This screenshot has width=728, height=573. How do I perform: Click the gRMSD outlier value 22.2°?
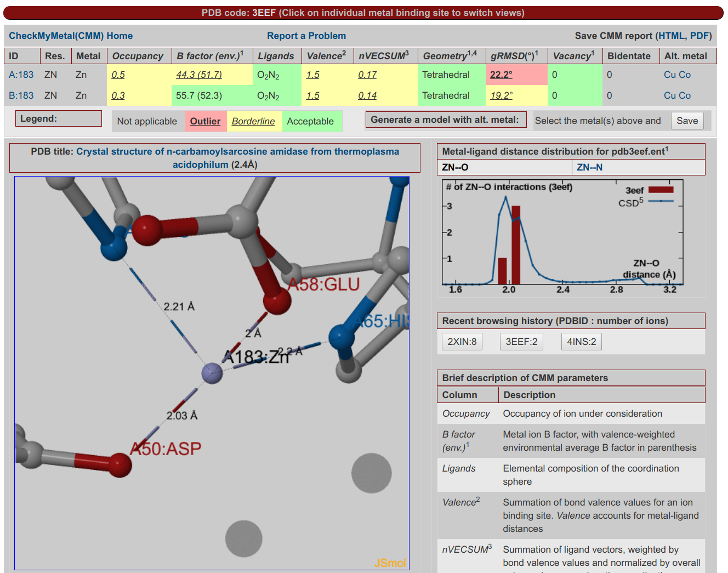tap(501, 75)
